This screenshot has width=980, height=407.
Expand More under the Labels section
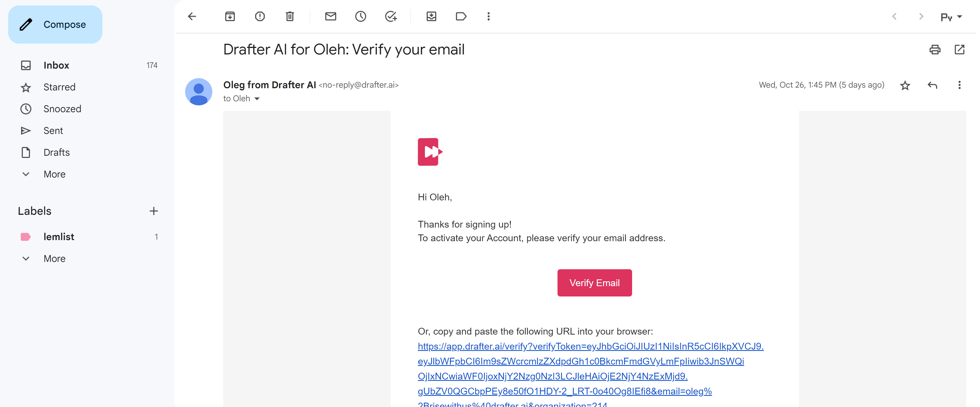pos(54,259)
